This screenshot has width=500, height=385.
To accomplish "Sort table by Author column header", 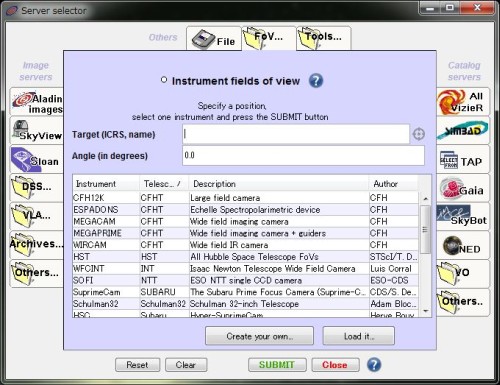I will coord(393,184).
